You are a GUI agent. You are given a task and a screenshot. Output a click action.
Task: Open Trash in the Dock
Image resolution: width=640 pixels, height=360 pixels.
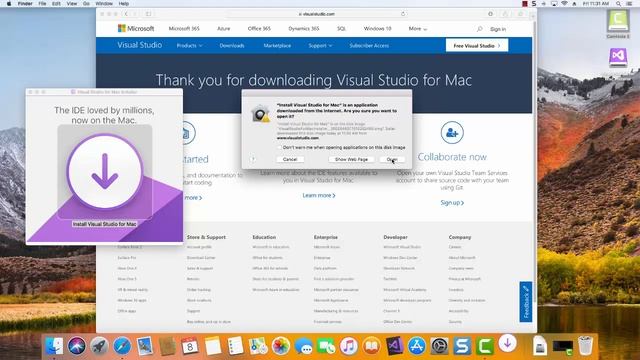click(x=585, y=346)
